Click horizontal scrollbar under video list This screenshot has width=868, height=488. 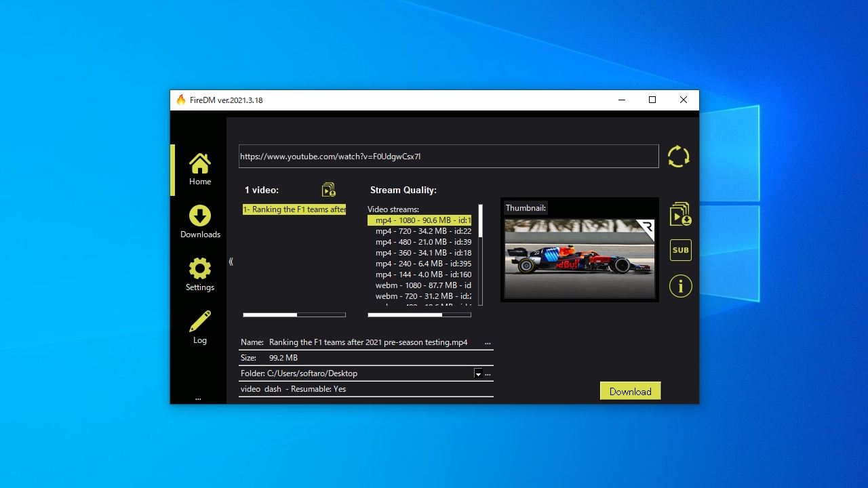(x=294, y=314)
